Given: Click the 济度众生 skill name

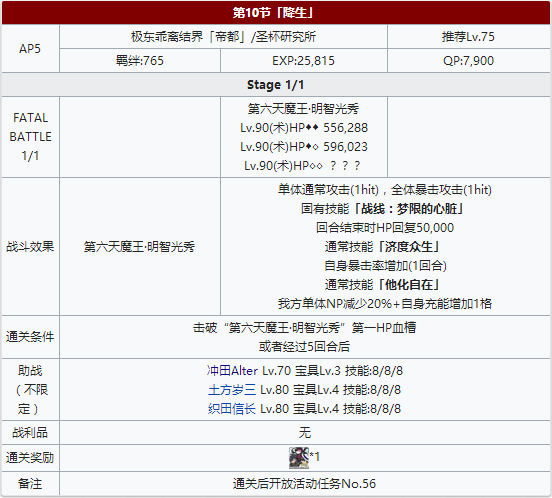Looking at the screenshot, I should [x=408, y=247].
